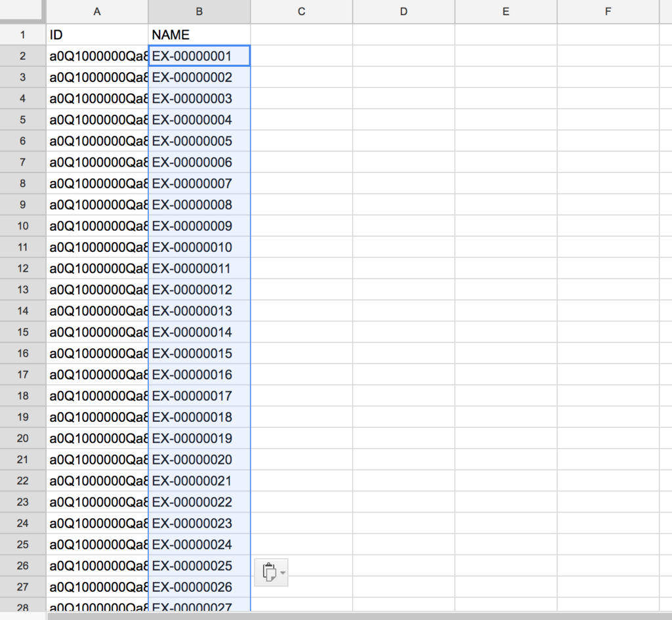Viewport: 672px width, 620px height.
Task: Select row 27 header
Action: coord(23,587)
